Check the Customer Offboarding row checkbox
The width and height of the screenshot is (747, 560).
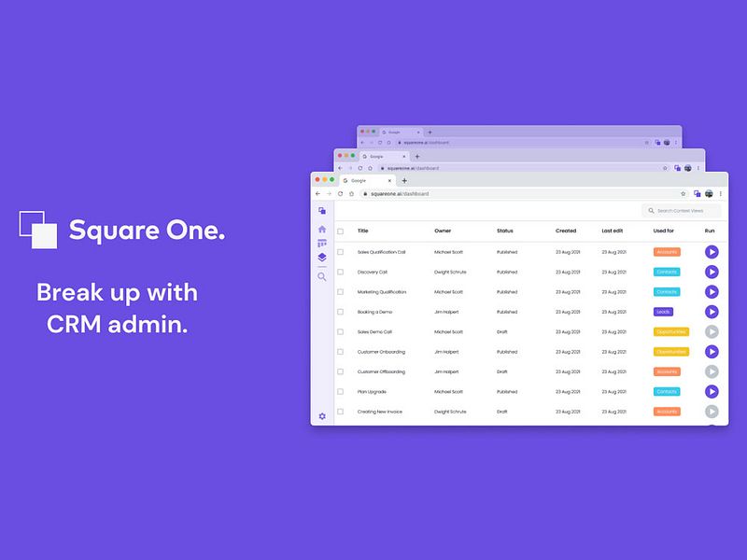click(x=340, y=371)
